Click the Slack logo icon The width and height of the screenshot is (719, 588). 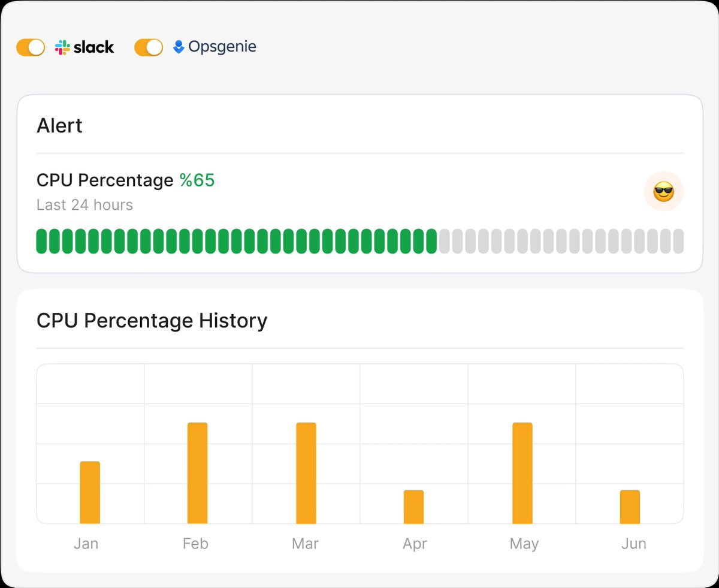click(62, 47)
